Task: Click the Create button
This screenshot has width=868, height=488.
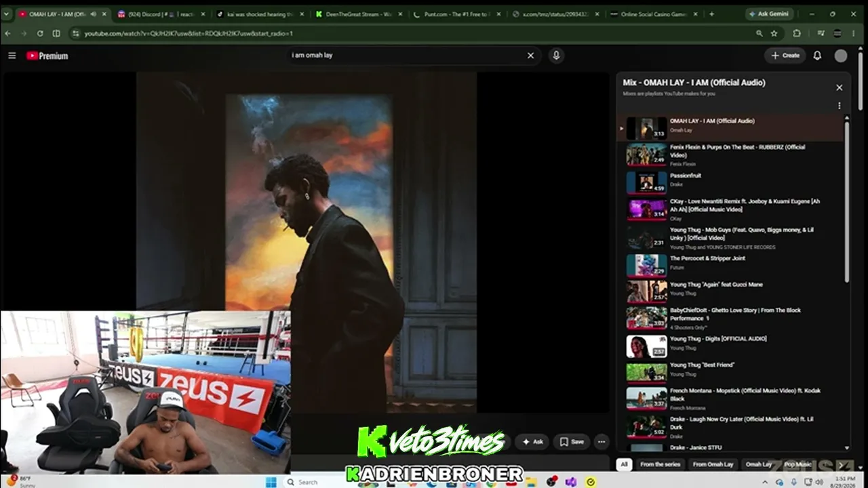Action: coord(785,56)
